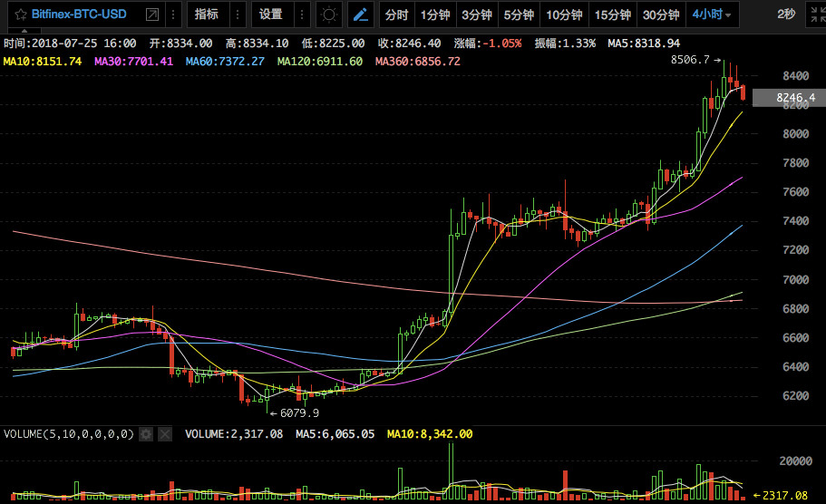Click the volume MA10:8,342.00 readout
This screenshot has width=826, height=504.
[430, 434]
